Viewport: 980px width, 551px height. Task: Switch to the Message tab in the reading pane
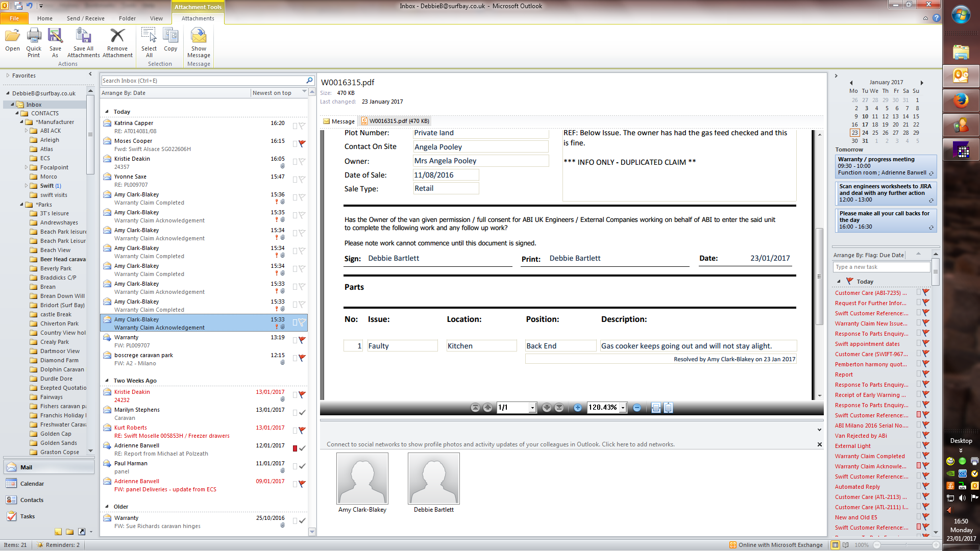(338, 121)
